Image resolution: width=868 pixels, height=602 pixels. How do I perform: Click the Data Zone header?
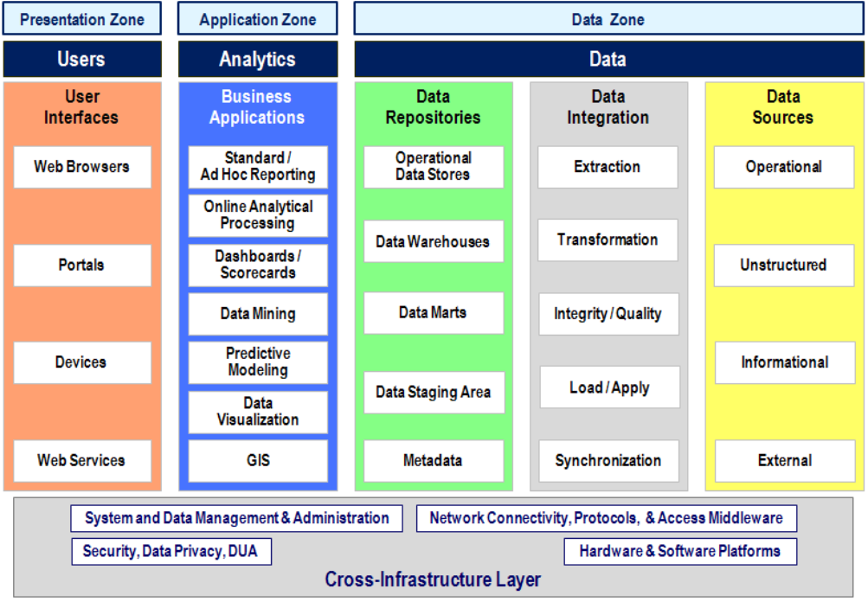point(608,19)
